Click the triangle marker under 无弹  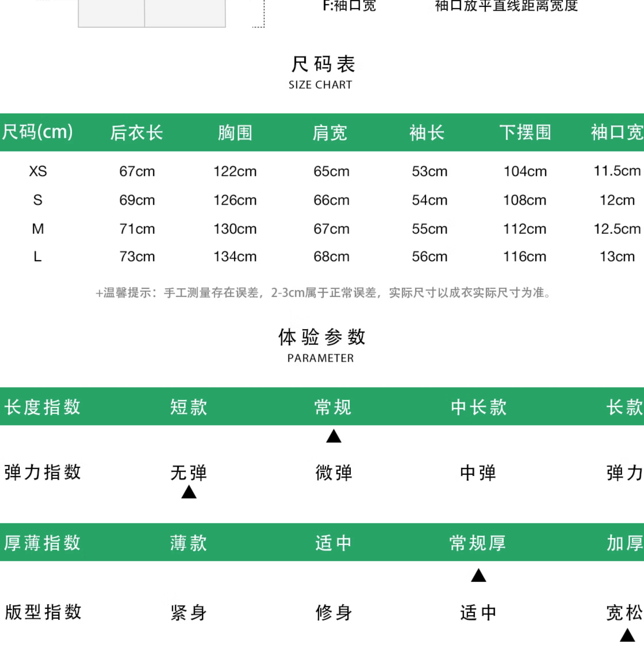pos(189,492)
